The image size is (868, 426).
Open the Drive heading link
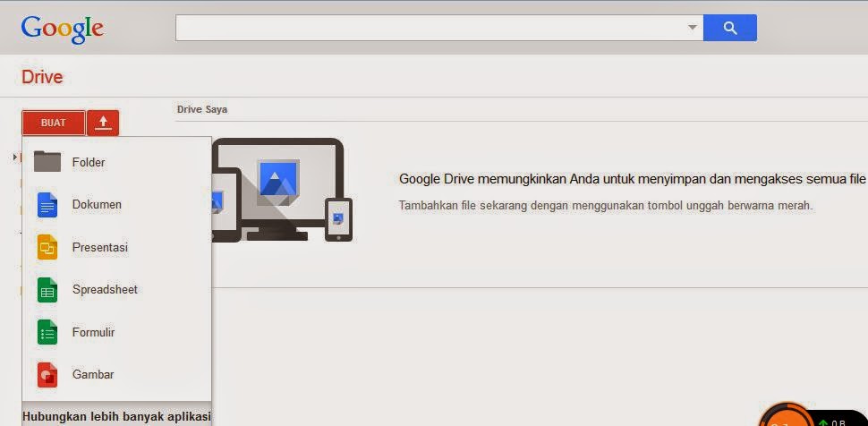(42, 77)
